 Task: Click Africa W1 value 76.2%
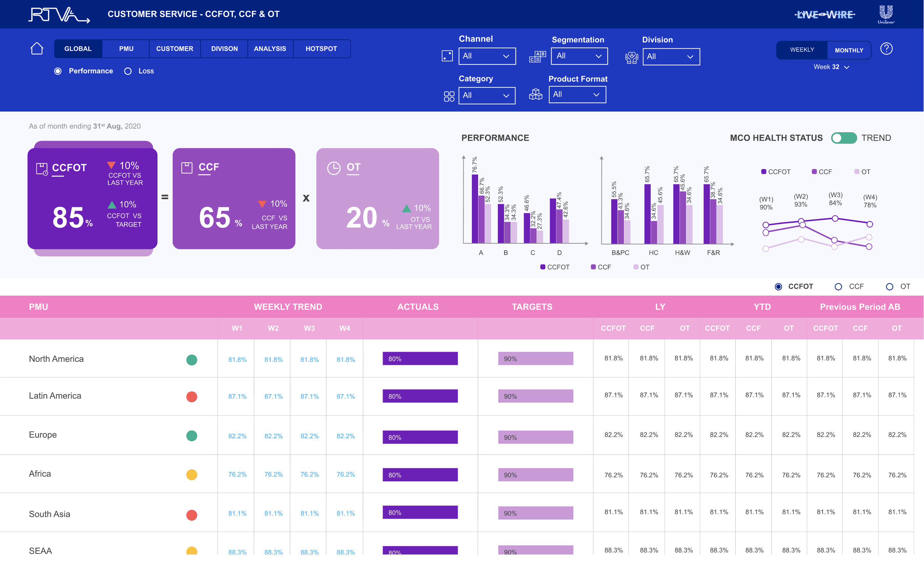click(x=237, y=474)
